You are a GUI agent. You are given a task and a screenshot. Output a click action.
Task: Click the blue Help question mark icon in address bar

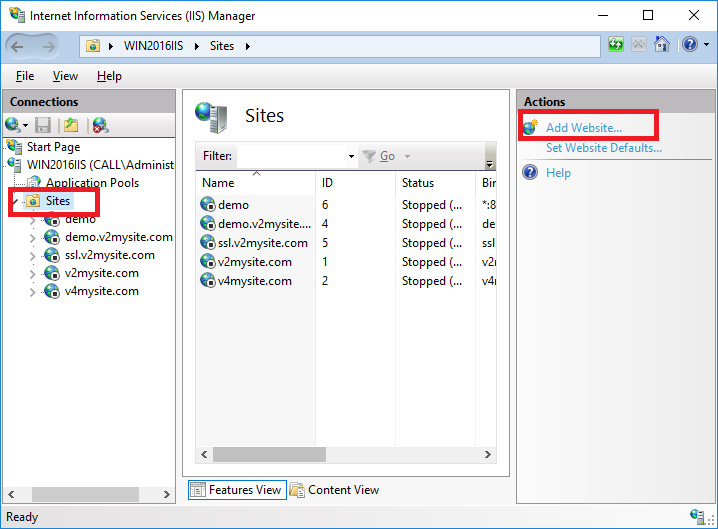pos(690,44)
